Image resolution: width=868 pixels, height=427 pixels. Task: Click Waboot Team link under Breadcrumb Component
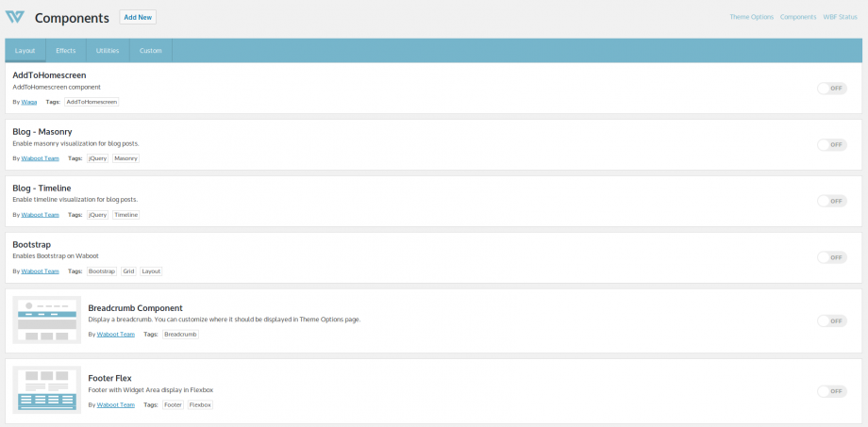[x=116, y=334]
